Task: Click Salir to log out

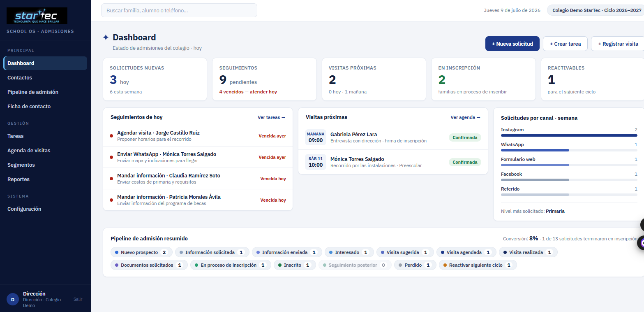Action: pyautogui.click(x=78, y=299)
